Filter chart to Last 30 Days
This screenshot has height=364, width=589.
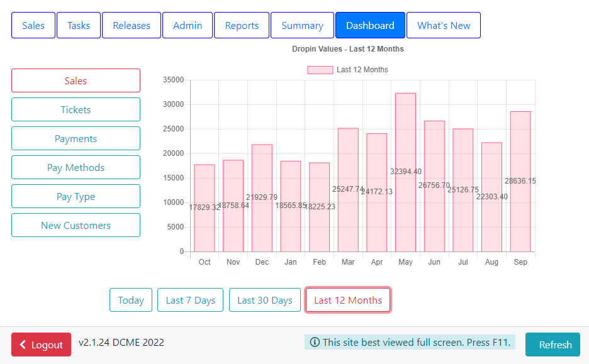pos(264,300)
